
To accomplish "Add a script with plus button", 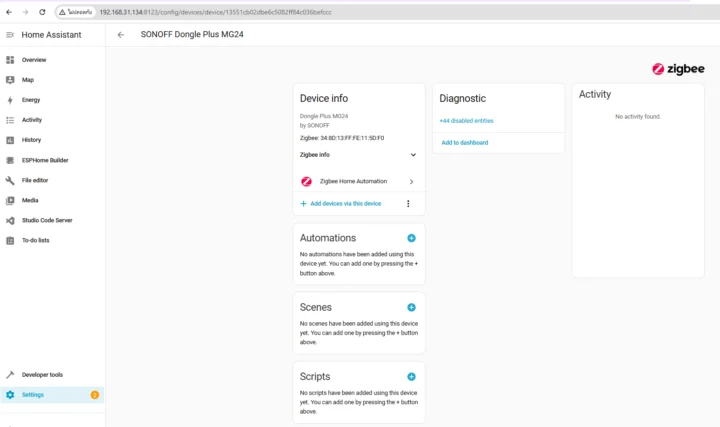I will click(411, 376).
